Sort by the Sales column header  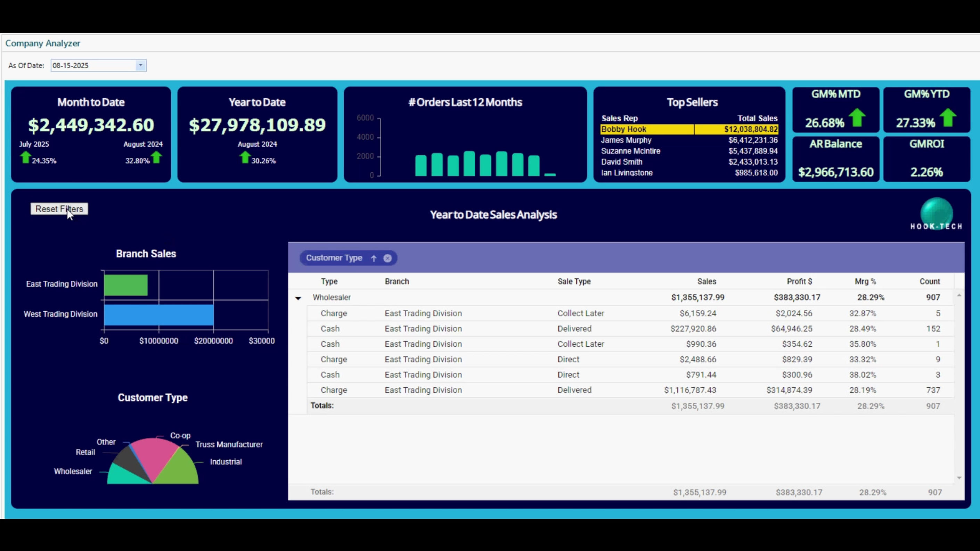[x=707, y=281]
